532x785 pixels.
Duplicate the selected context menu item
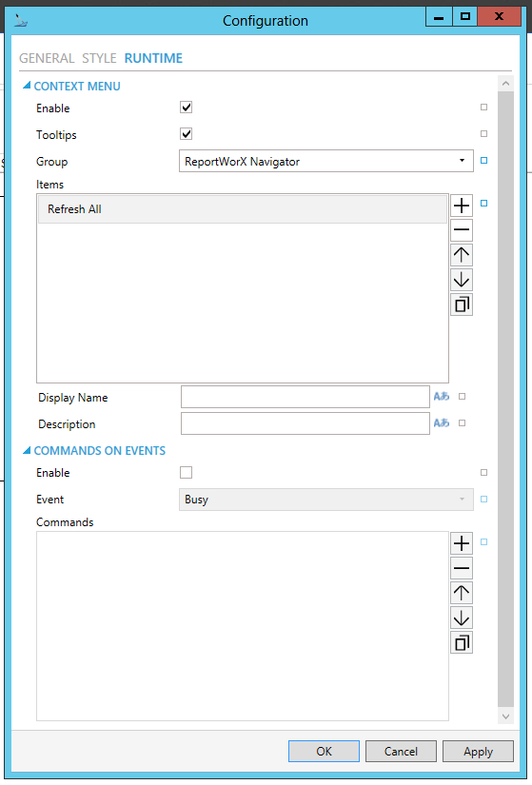pos(462,304)
